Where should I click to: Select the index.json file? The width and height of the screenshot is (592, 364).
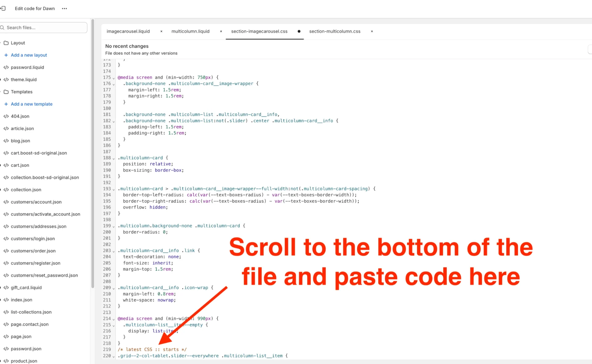click(21, 300)
